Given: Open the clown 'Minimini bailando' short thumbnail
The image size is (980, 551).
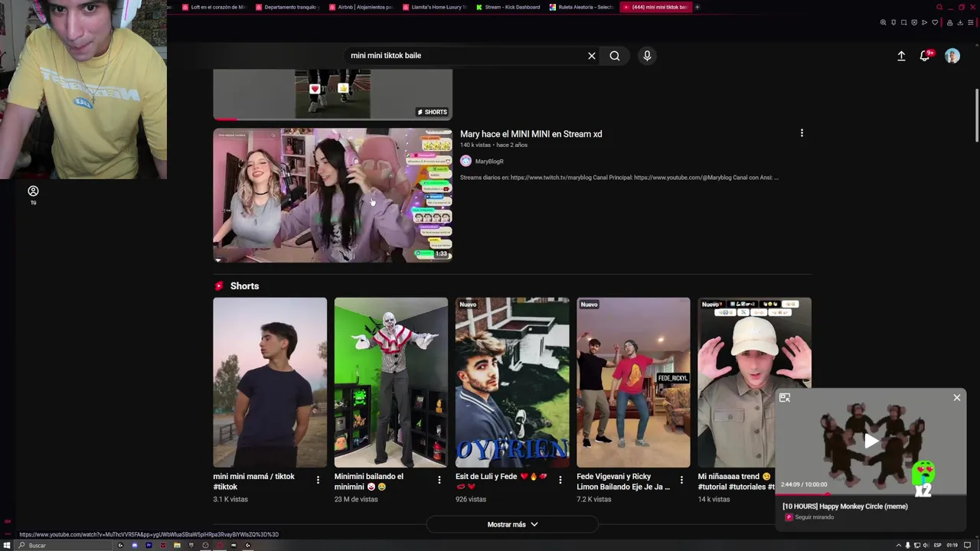Looking at the screenshot, I should (x=390, y=382).
